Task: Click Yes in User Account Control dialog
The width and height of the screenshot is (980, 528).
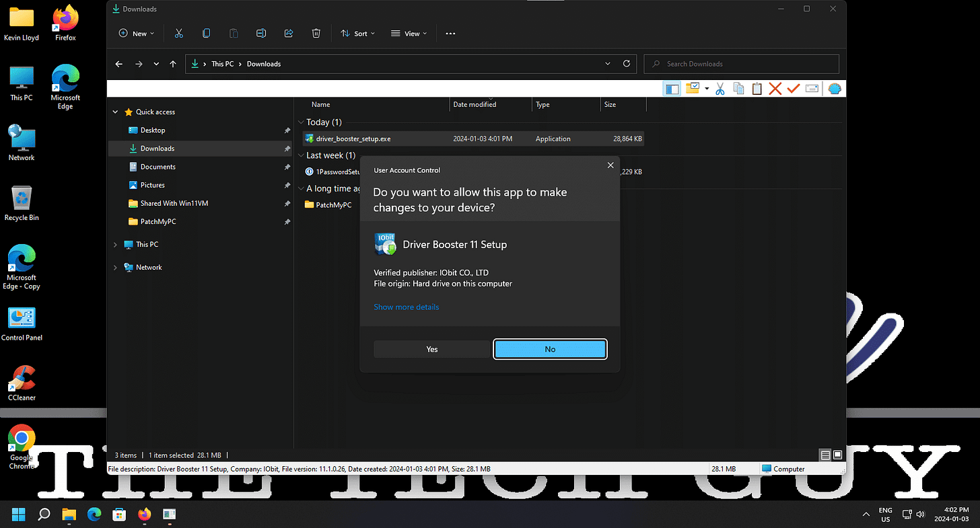Action: [x=432, y=349]
